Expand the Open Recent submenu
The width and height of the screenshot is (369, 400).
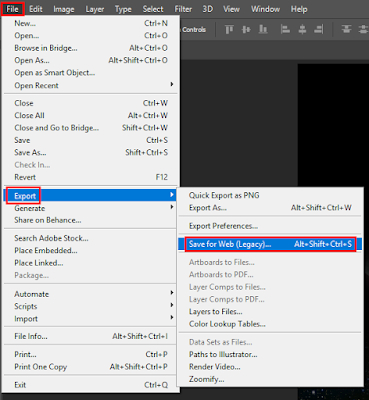coord(91,85)
